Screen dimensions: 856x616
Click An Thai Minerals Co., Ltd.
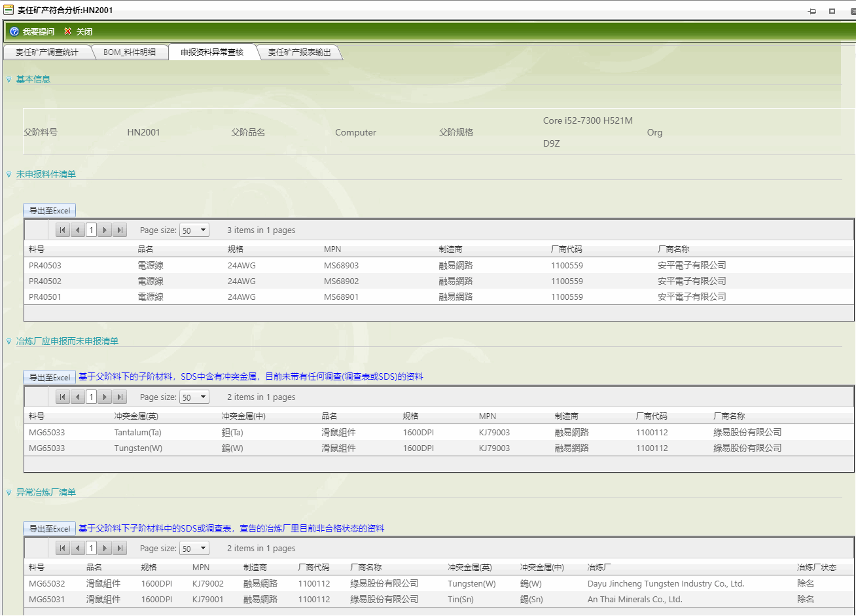635,600
